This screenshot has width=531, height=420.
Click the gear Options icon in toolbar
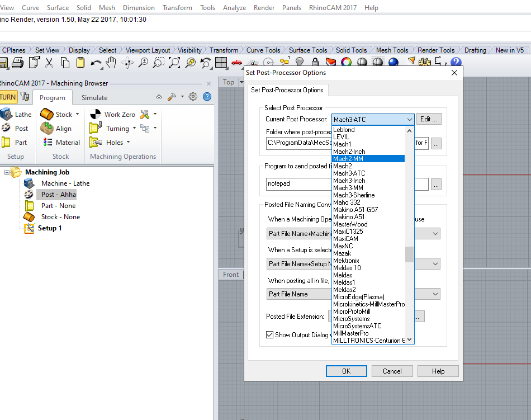425,62
